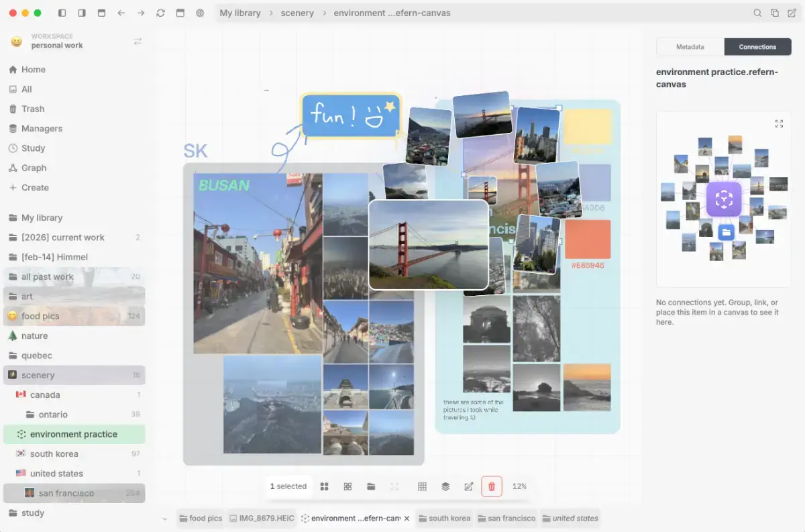Image resolution: width=805 pixels, height=532 pixels.
Task: Select the [2026] current work folder
Action: pyautogui.click(x=74, y=237)
